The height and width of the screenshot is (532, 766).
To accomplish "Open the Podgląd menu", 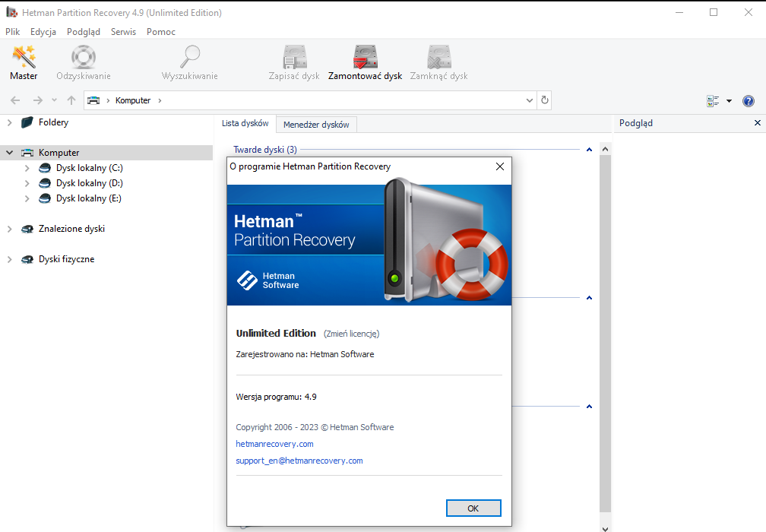I will [x=84, y=32].
